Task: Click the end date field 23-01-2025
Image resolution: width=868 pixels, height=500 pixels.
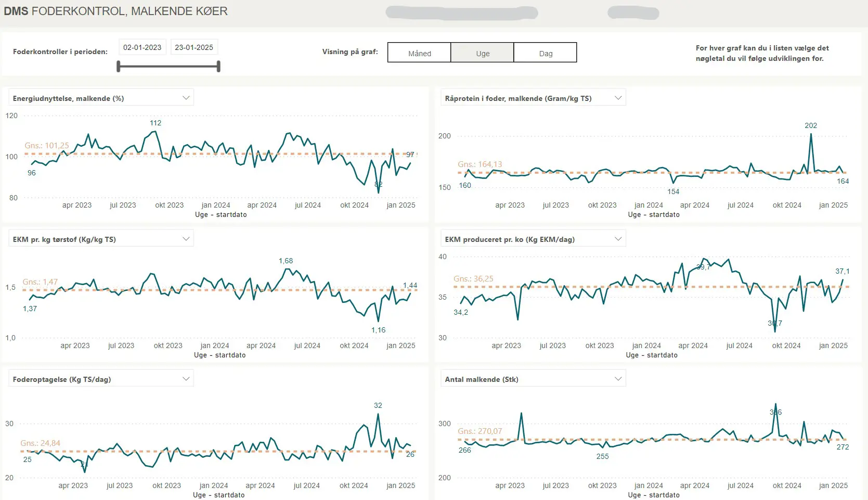Action: [194, 47]
